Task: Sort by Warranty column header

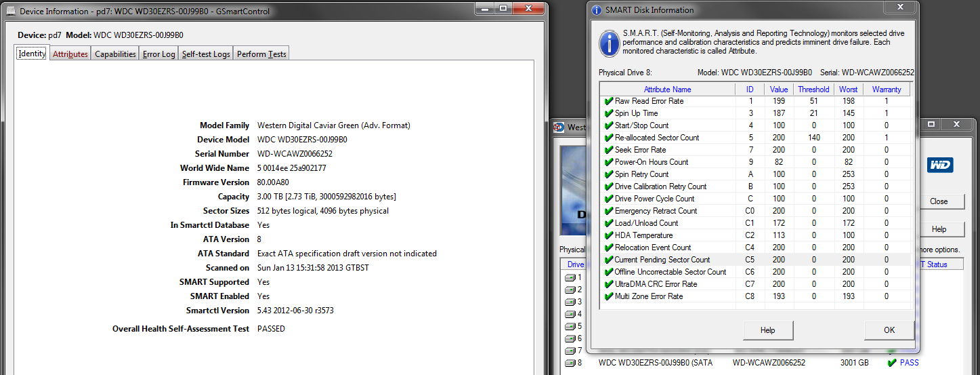Action: [x=887, y=89]
